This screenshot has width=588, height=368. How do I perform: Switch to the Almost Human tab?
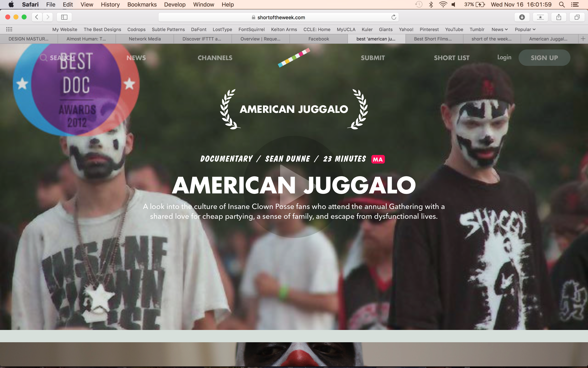[87, 39]
